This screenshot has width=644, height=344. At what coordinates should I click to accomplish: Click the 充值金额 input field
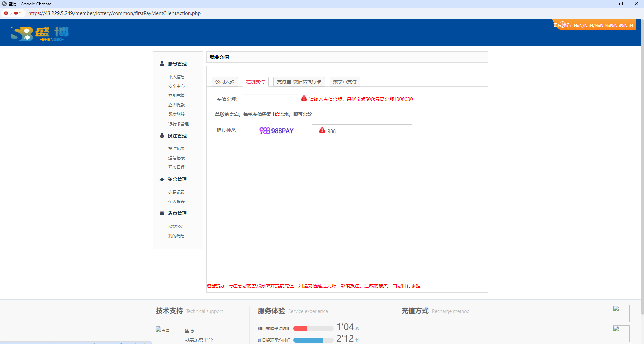pos(270,98)
